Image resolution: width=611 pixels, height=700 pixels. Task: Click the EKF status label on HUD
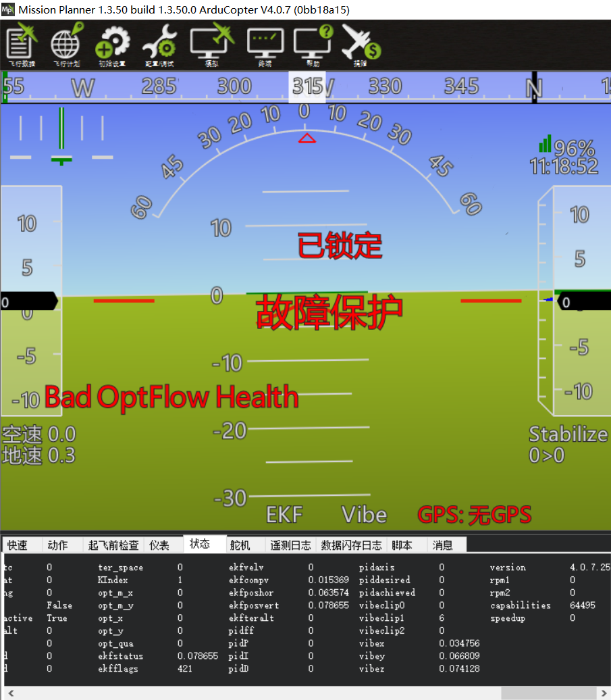click(x=284, y=515)
